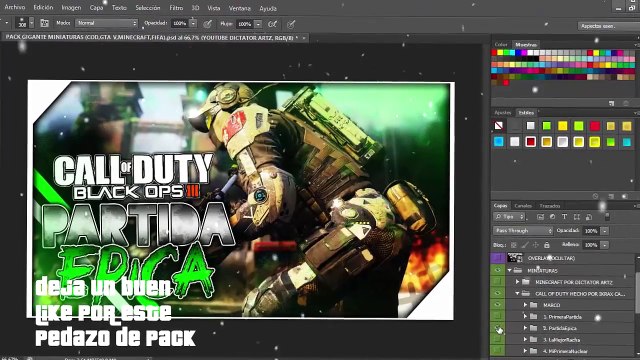
Task: Apply the cyan style at row end
Action: [627, 142]
